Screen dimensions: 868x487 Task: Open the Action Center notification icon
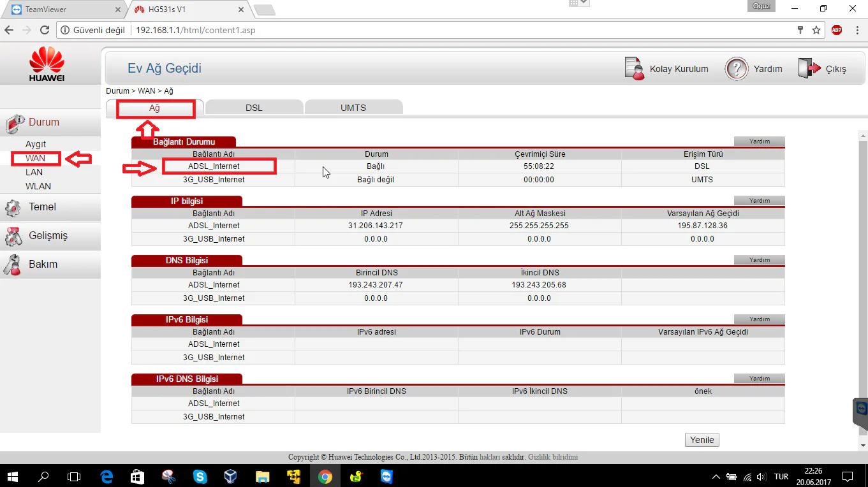pos(848,476)
